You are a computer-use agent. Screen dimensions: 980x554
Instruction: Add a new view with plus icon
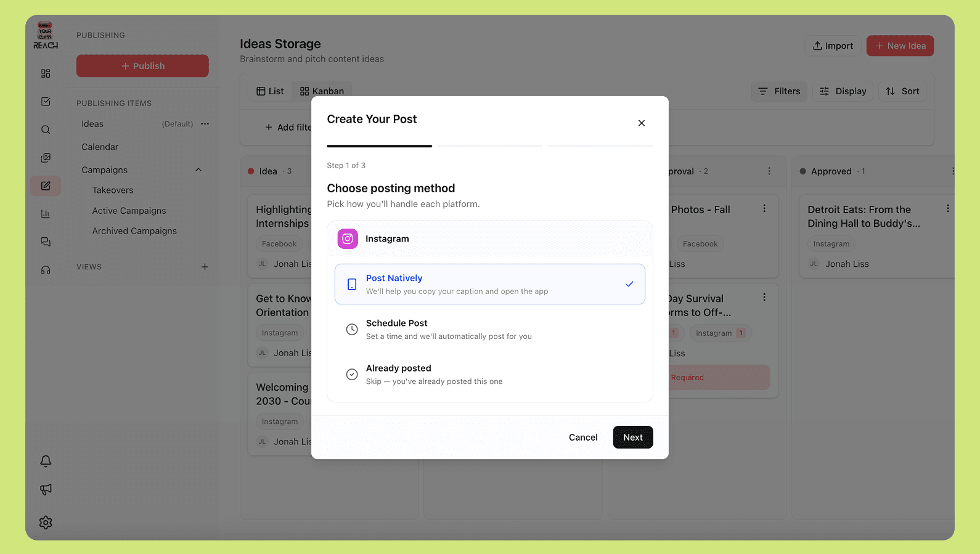coord(205,267)
